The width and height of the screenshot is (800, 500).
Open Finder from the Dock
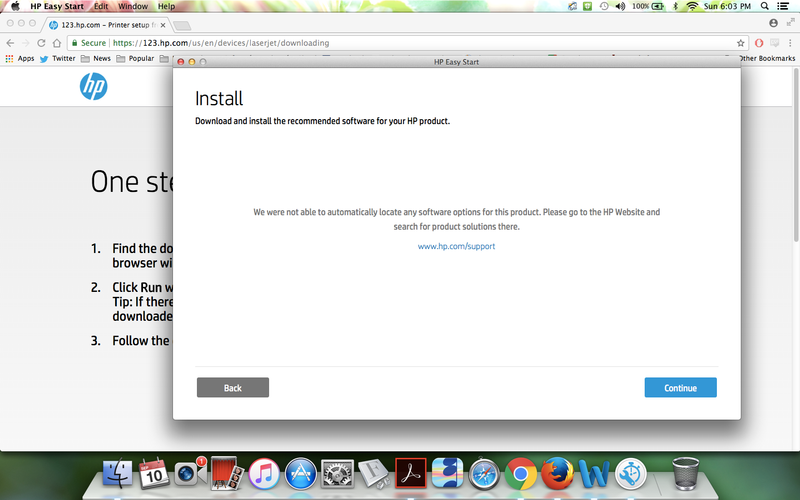(117, 473)
